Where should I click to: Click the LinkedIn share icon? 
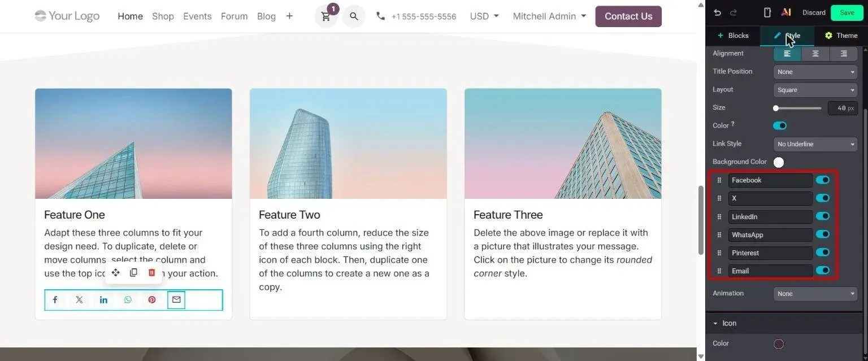click(x=103, y=300)
